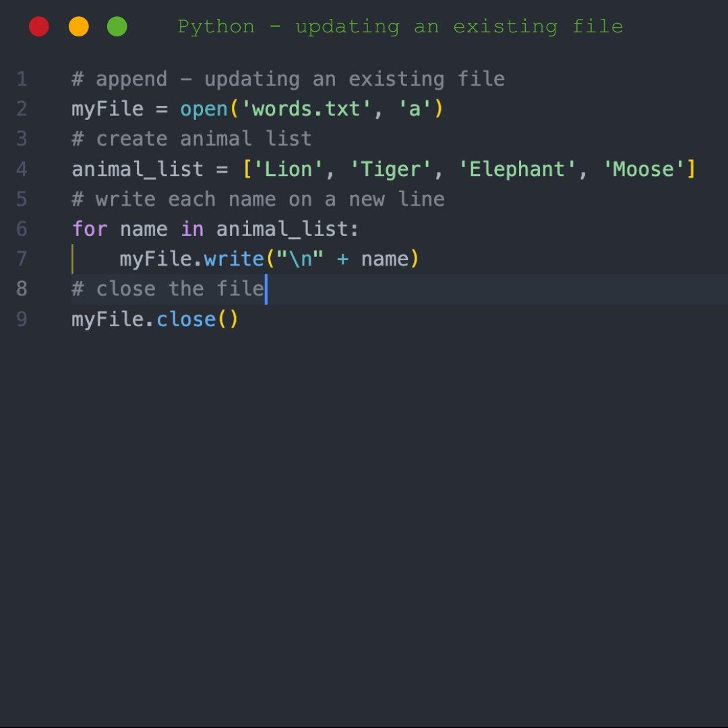Click the comment '# write each name on a new line'

tap(258, 199)
